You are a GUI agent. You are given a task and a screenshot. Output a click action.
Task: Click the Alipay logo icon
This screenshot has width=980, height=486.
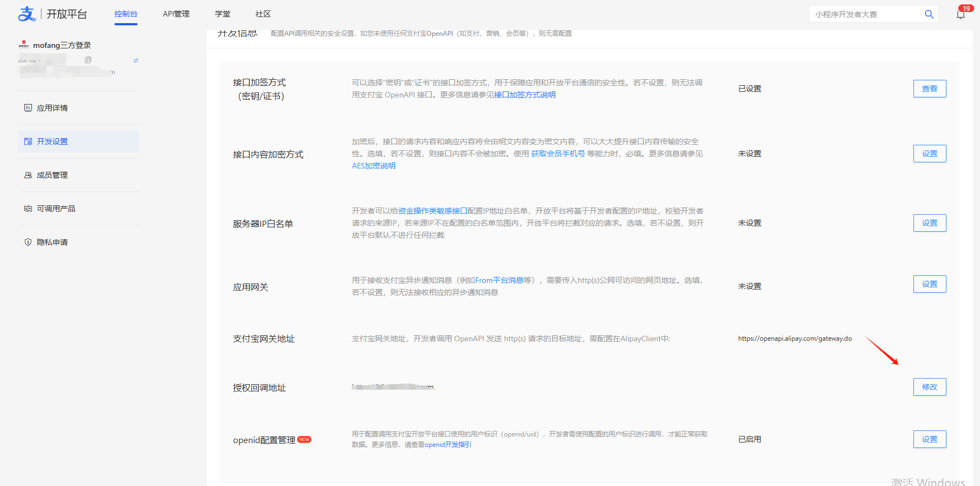[x=27, y=14]
